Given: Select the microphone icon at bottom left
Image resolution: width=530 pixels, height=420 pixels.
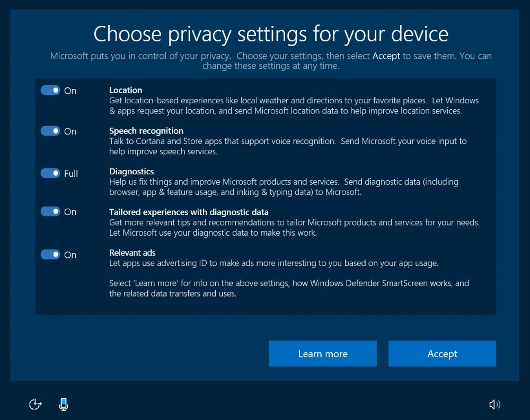Looking at the screenshot, I should [x=64, y=404].
